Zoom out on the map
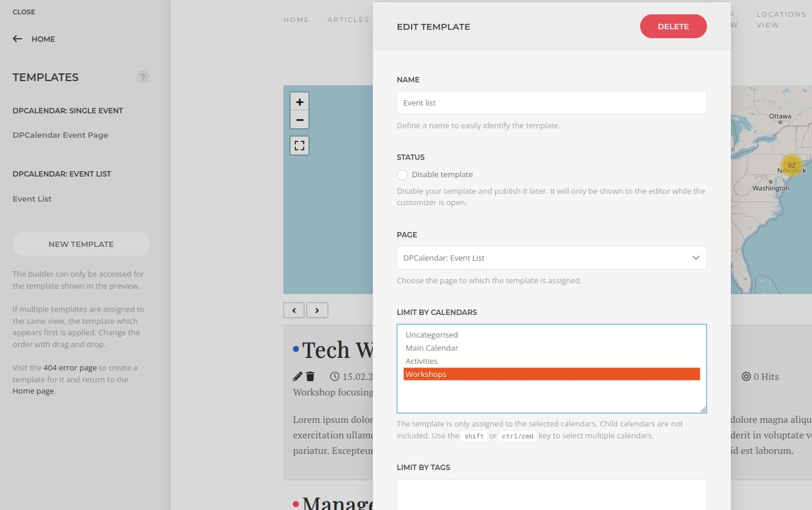The image size is (812, 510). tap(300, 120)
